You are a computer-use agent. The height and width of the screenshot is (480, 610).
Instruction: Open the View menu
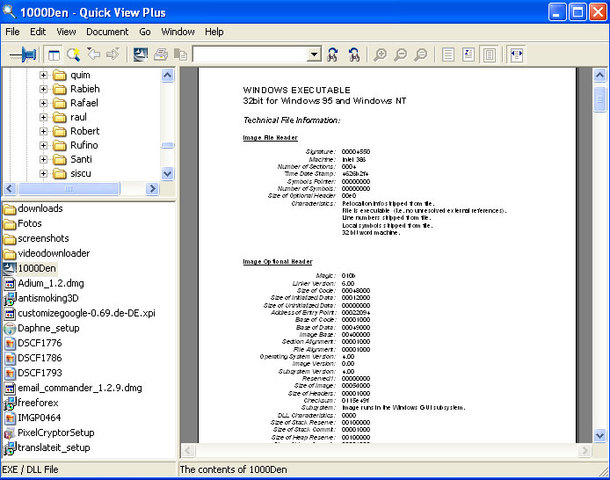pyautogui.click(x=66, y=32)
